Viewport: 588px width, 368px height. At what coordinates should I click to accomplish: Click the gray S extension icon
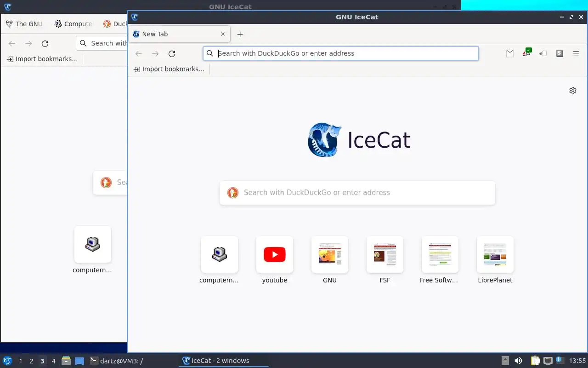(559, 53)
